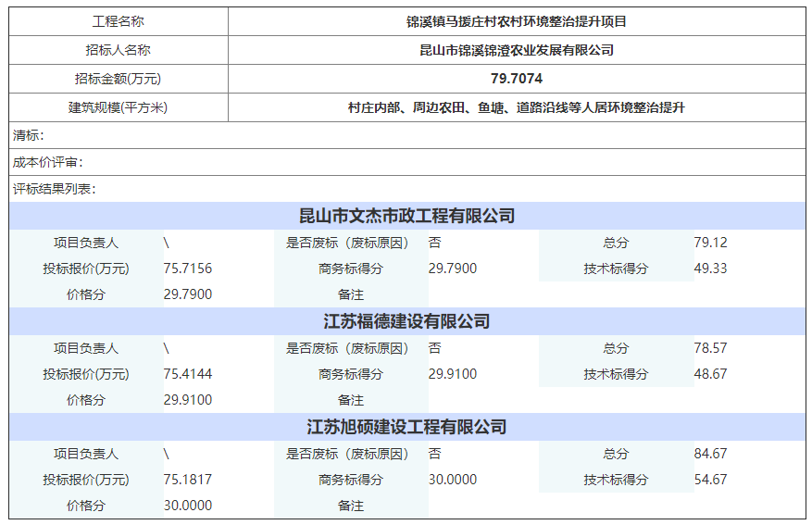
Task: Click the 成本价评审 row
Action: 406,162
